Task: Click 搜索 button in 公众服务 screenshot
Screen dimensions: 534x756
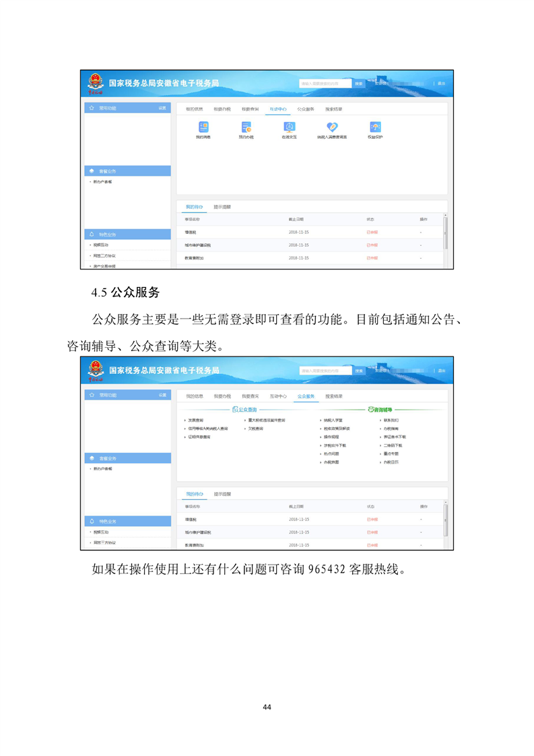Action: tap(358, 371)
